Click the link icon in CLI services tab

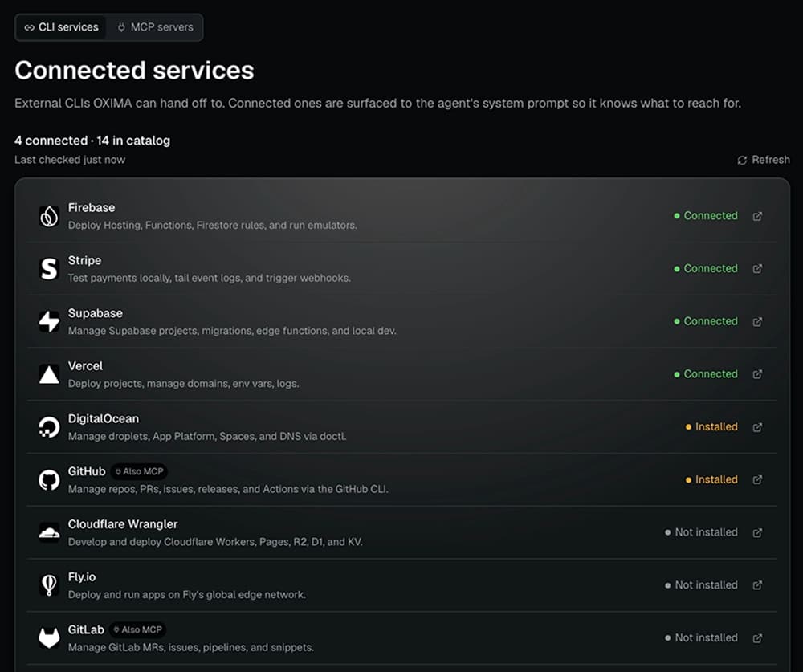(29, 27)
